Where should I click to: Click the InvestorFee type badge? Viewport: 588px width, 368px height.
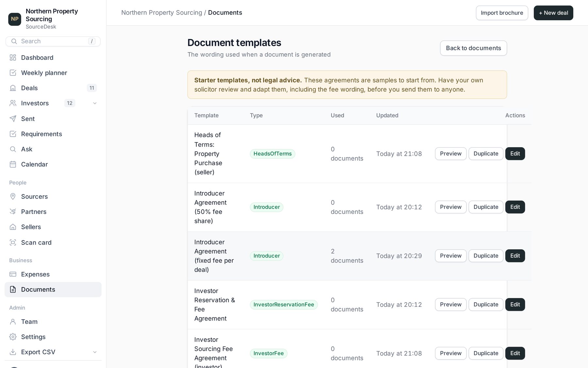pyautogui.click(x=269, y=353)
